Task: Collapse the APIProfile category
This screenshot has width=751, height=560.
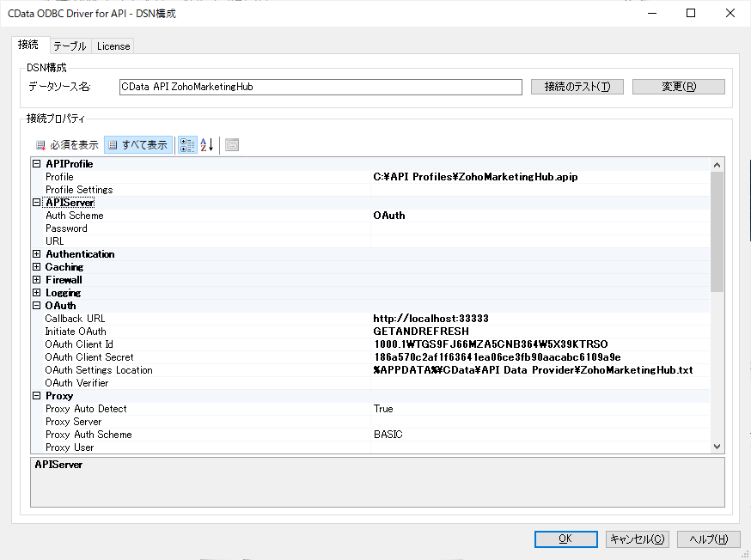Action: 36,164
